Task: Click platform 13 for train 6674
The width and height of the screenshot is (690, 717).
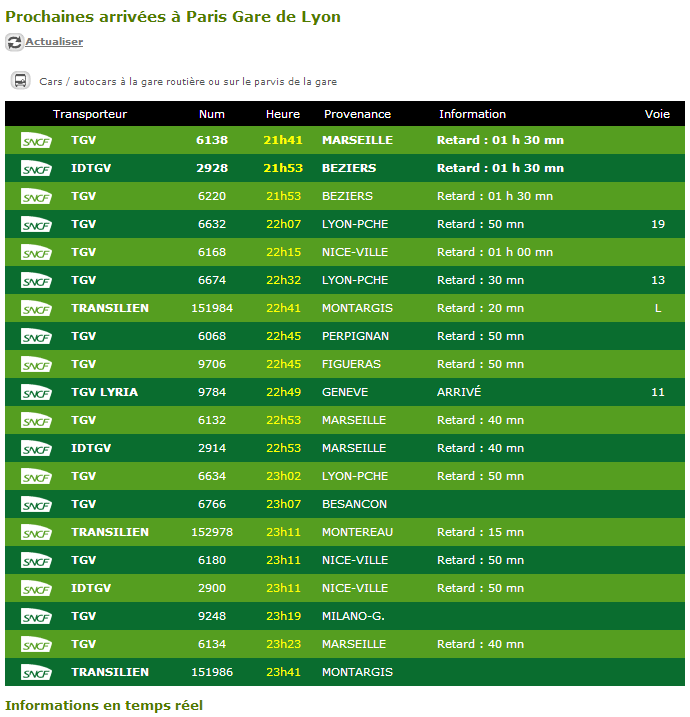Action: (x=657, y=280)
